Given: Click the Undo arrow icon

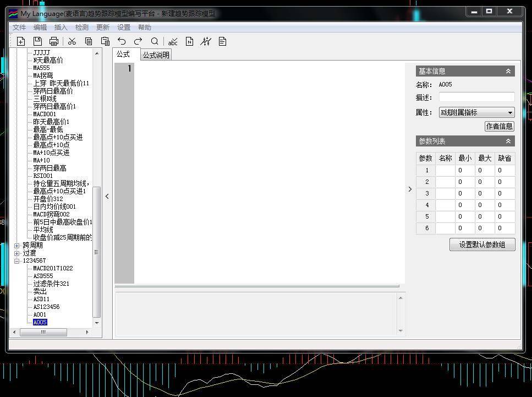Looking at the screenshot, I should pyautogui.click(x=122, y=41).
